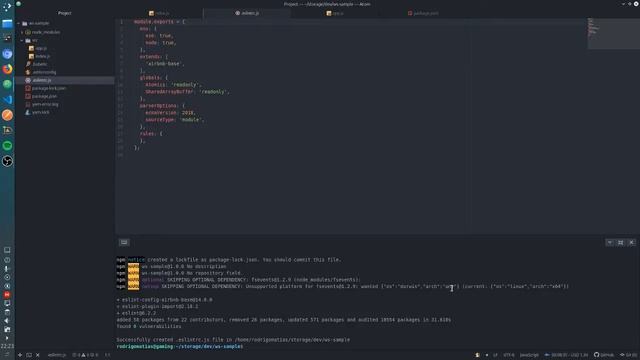Change LF line ending in status bar
This screenshot has width=640, height=360.
[x=495, y=355]
